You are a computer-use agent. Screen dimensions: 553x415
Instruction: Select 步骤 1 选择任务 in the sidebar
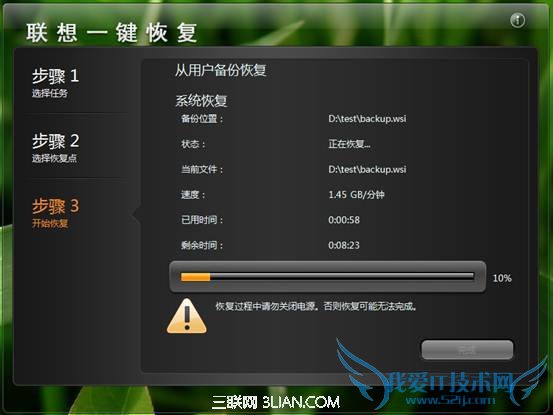(x=55, y=83)
